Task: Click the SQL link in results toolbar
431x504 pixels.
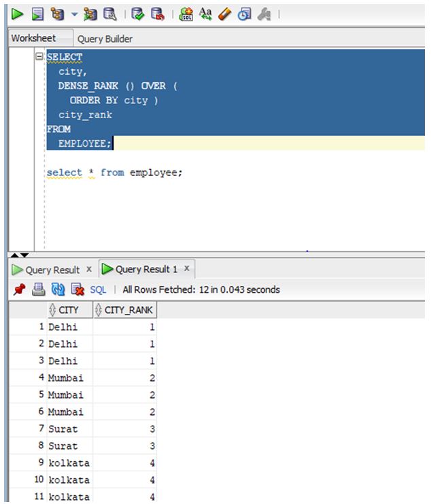Action: 98,289
